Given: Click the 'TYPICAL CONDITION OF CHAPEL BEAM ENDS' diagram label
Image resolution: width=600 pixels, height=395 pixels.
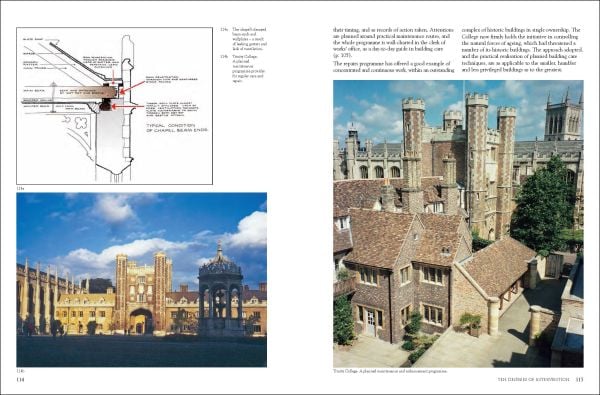Looking at the screenshot, I should [177, 128].
